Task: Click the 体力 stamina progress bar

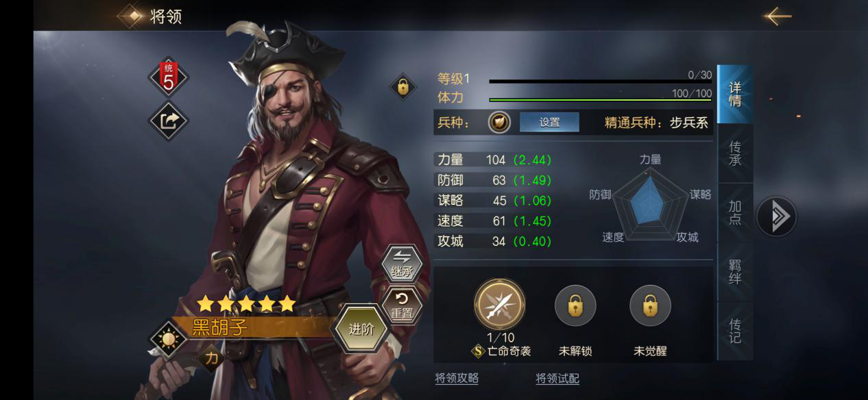Action: (601, 101)
